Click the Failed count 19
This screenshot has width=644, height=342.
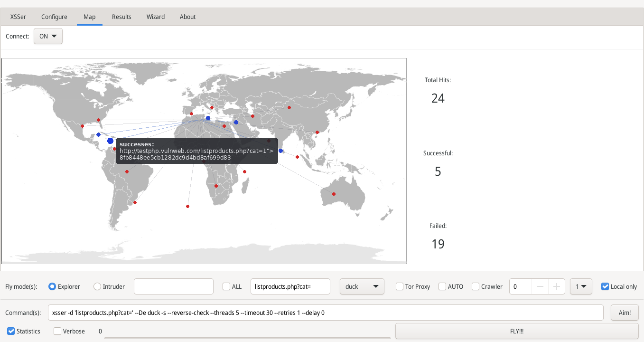(x=438, y=244)
